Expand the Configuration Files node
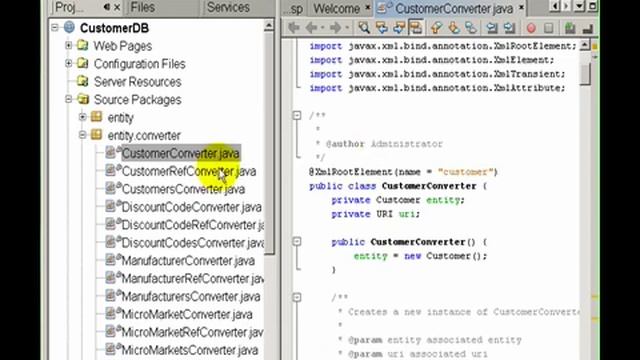The height and width of the screenshot is (360, 640). coord(69,63)
